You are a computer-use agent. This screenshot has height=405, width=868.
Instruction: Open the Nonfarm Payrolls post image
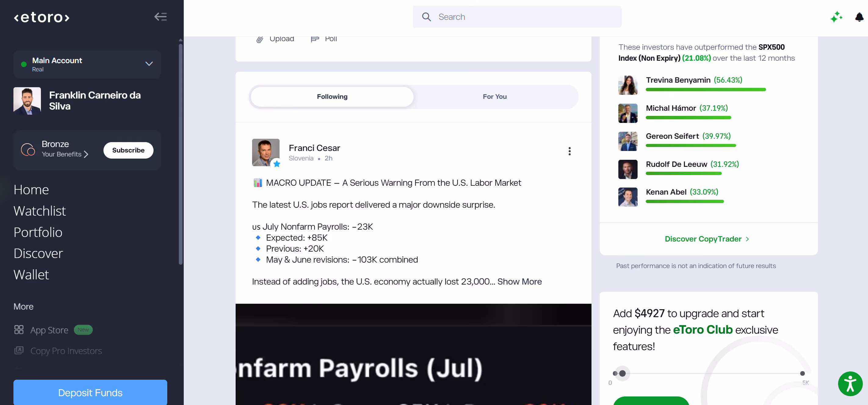413,354
